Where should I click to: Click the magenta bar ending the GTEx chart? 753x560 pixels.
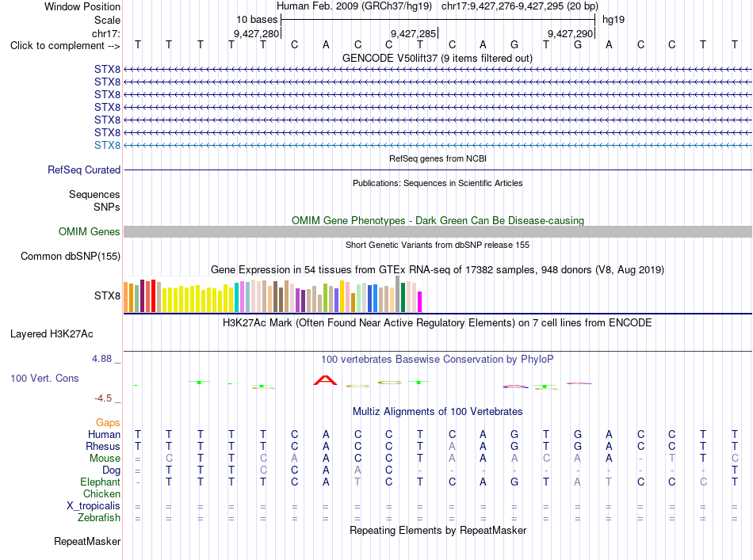(420, 302)
